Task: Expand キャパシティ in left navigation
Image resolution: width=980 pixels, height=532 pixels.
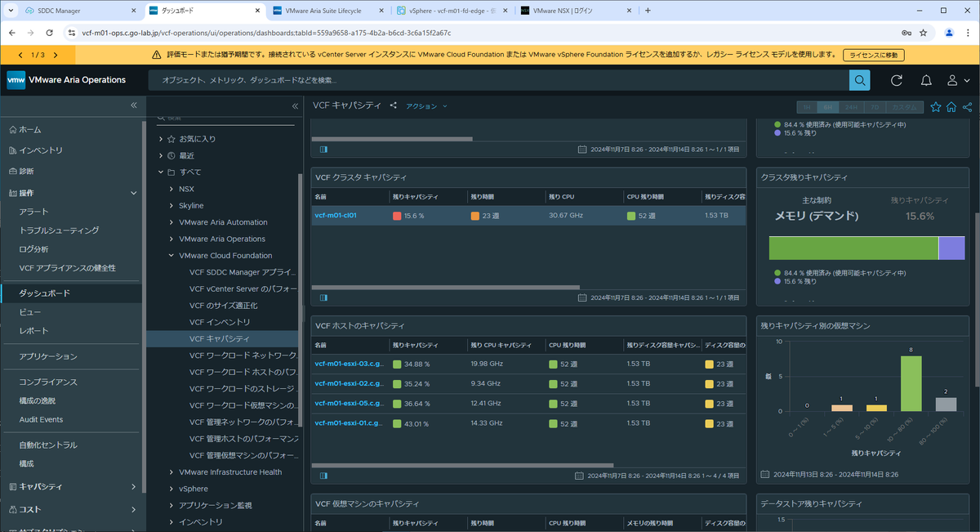Action: click(133, 487)
